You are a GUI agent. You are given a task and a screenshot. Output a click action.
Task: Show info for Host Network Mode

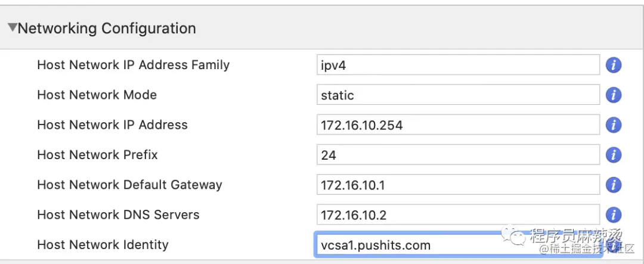click(613, 95)
